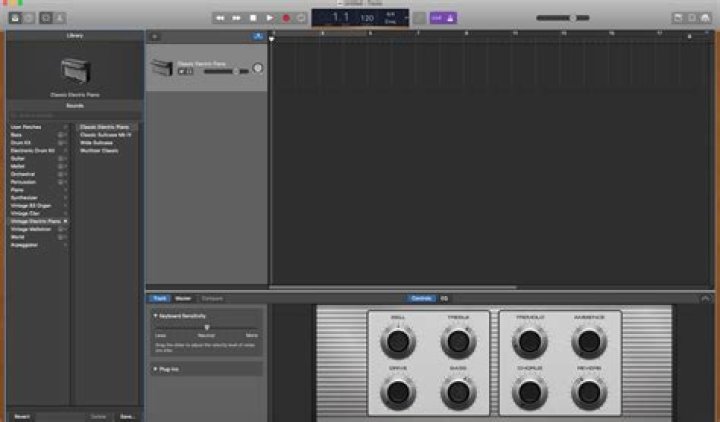This screenshot has width=720, height=422.
Task: Click the Library icon in the toolbar
Action: (13, 18)
